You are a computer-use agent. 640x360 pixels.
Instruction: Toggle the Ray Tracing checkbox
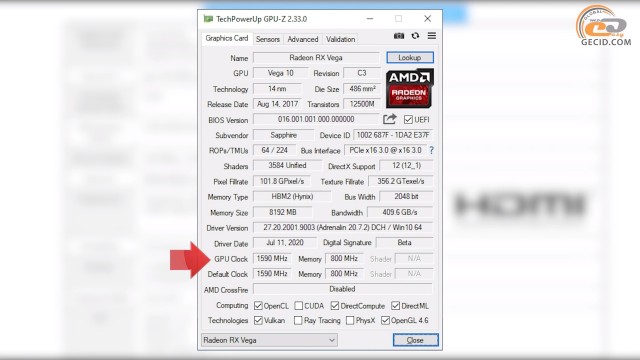coord(298,320)
